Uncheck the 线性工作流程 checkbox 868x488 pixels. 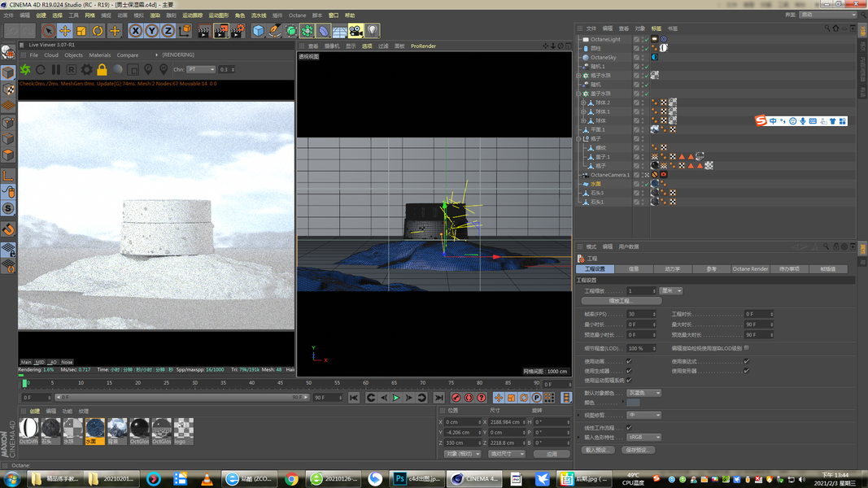(629, 428)
